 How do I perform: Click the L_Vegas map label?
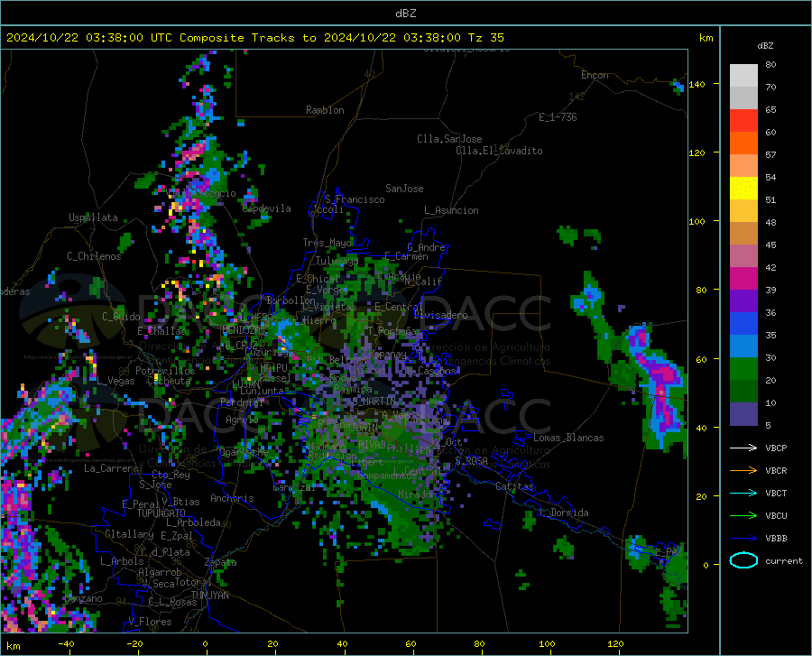115,381
